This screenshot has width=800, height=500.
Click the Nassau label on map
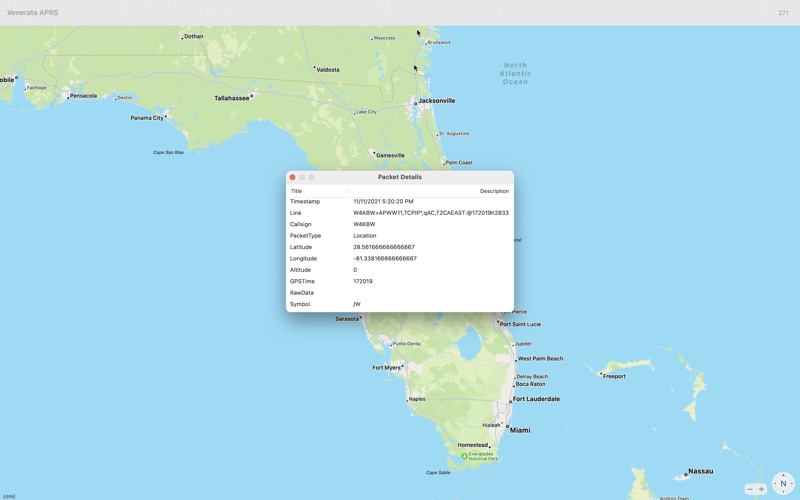pyautogui.click(x=701, y=471)
